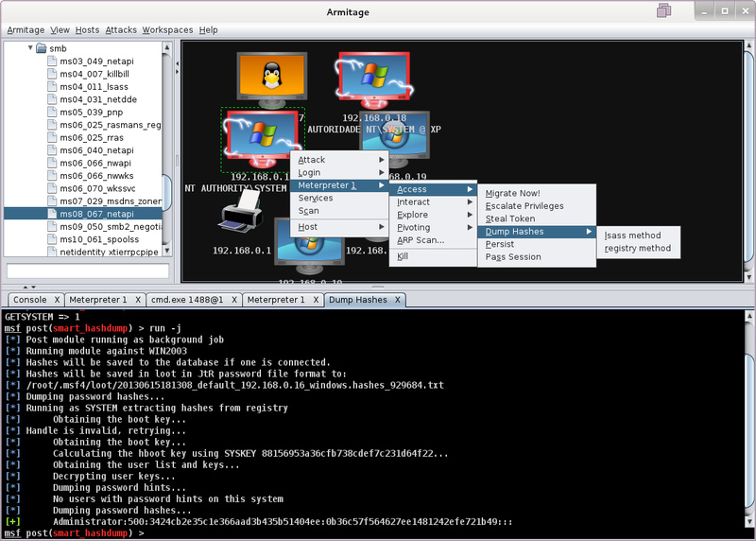756x541 pixels.
Task: Switch to the Dump Hashes tab
Action: pyautogui.click(x=358, y=299)
